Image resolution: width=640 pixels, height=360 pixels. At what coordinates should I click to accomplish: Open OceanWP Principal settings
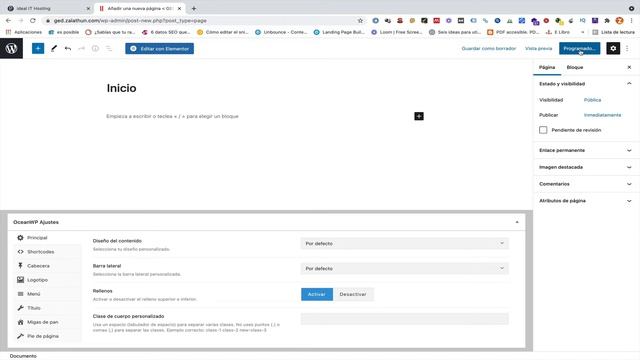37,238
